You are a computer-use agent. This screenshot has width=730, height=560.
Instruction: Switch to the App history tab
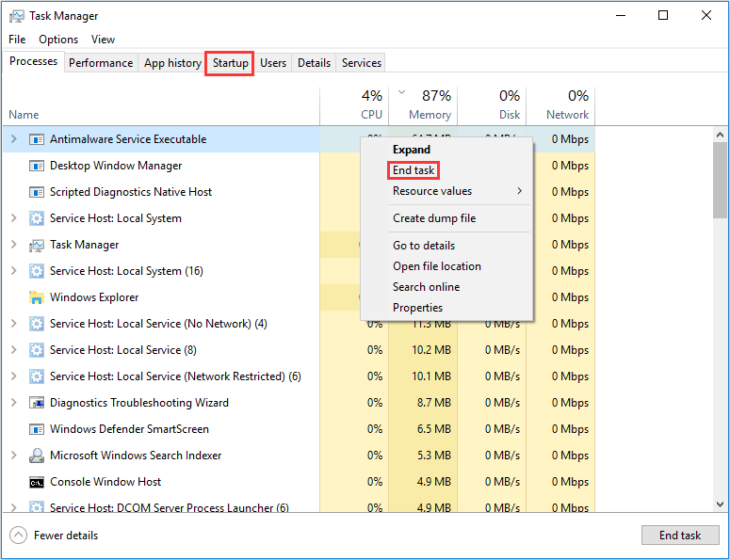point(172,63)
